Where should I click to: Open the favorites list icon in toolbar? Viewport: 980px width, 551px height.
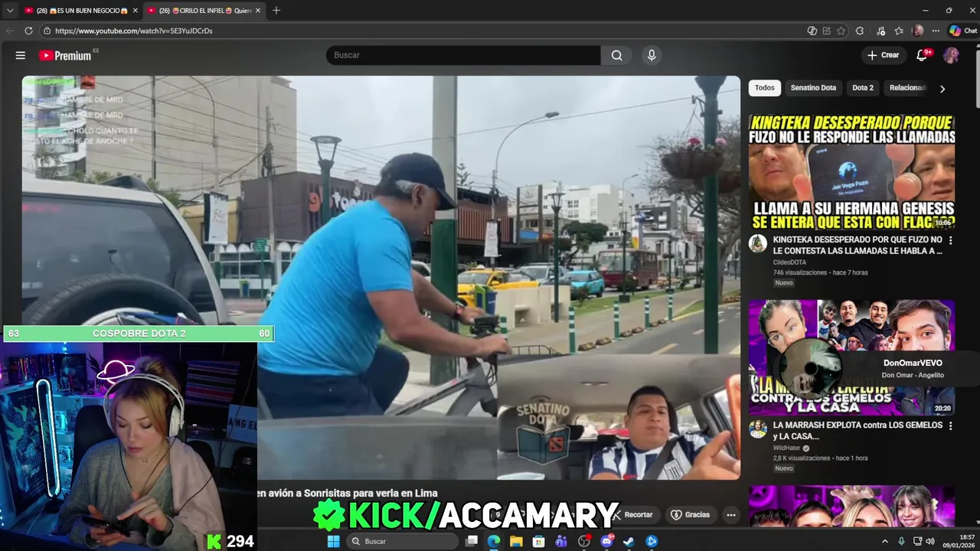click(899, 31)
